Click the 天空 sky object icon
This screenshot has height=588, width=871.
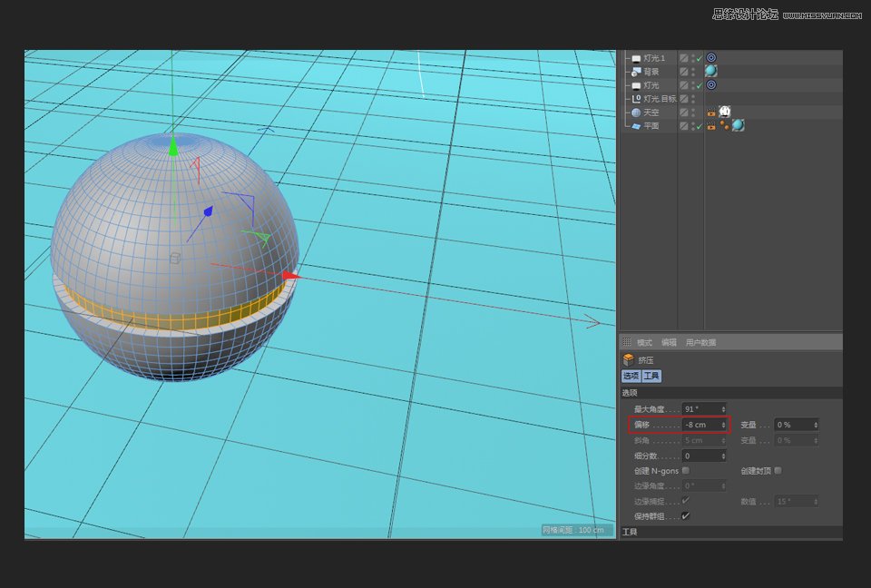[637, 111]
